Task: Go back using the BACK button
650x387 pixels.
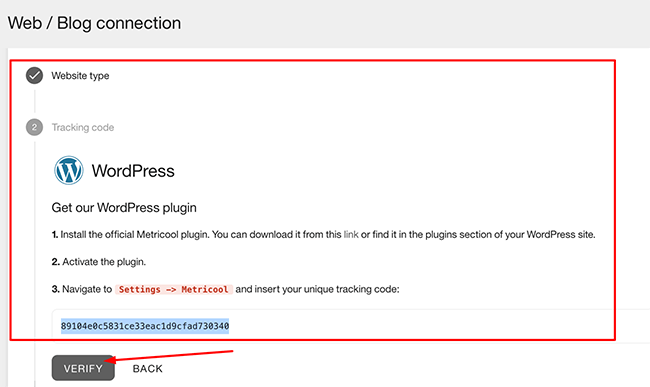Action: [148, 368]
